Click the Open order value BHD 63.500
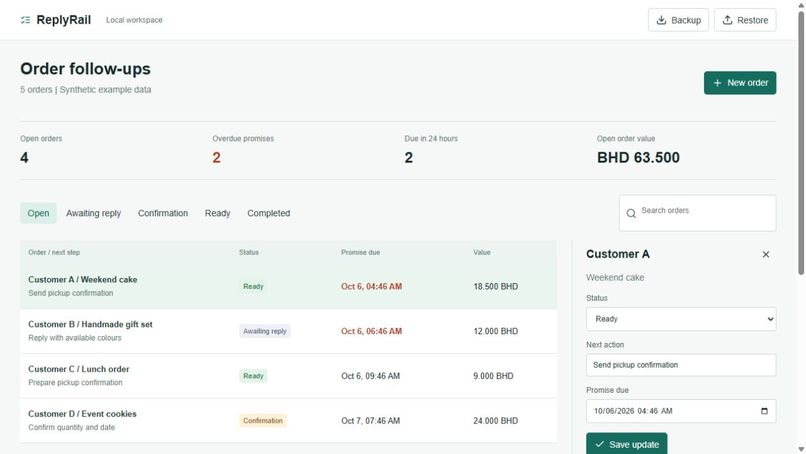Image resolution: width=806 pixels, height=454 pixels. click(x=638, y=158)
